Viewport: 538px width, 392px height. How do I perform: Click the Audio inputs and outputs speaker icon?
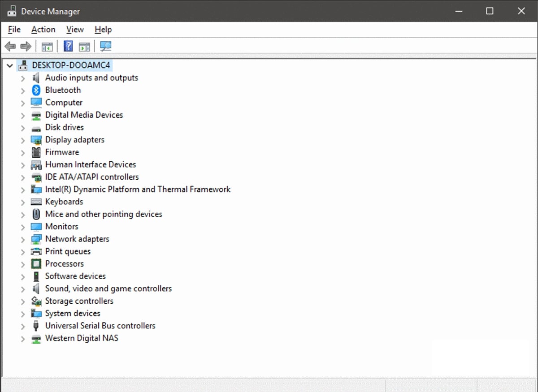coord(36,78)
